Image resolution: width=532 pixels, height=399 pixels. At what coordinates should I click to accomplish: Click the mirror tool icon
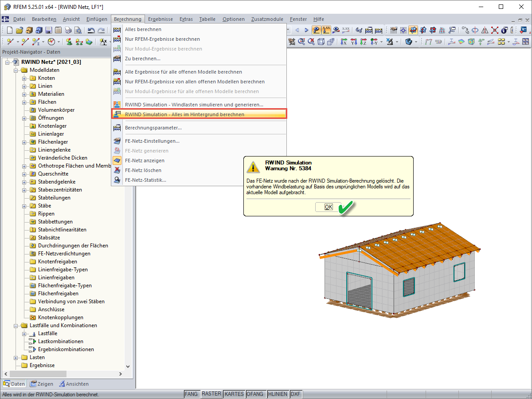(x=485, y=30)
